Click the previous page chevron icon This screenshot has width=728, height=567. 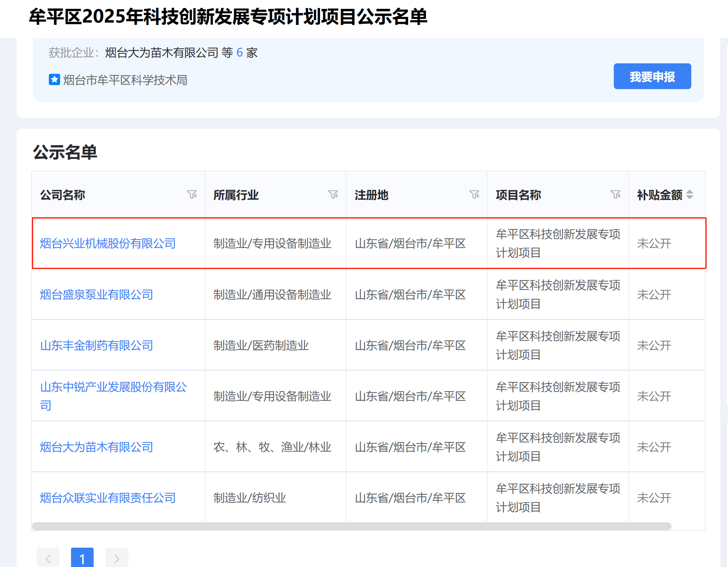coord(48,558)
